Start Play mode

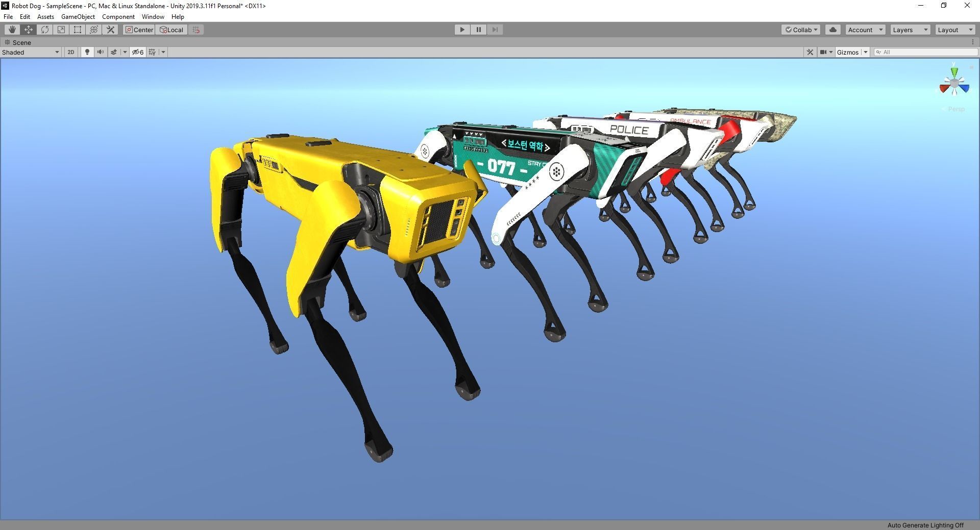pos(462,30)
